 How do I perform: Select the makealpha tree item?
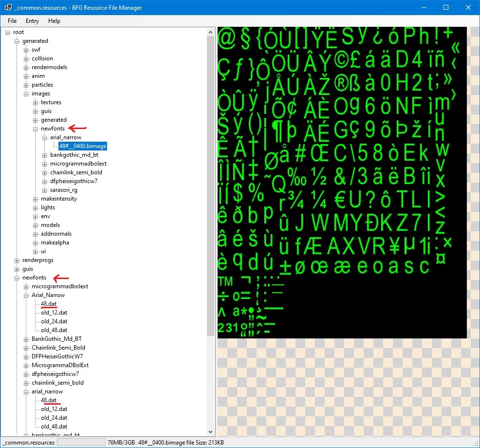coord(55,243)
